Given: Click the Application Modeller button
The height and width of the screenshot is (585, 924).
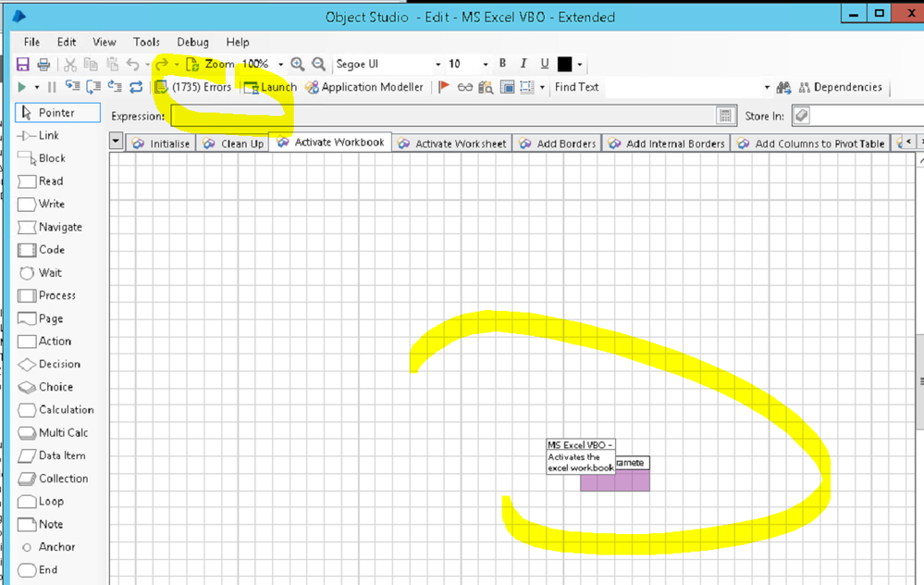Looking at the screenshot, I should click(x=363, y=87).
